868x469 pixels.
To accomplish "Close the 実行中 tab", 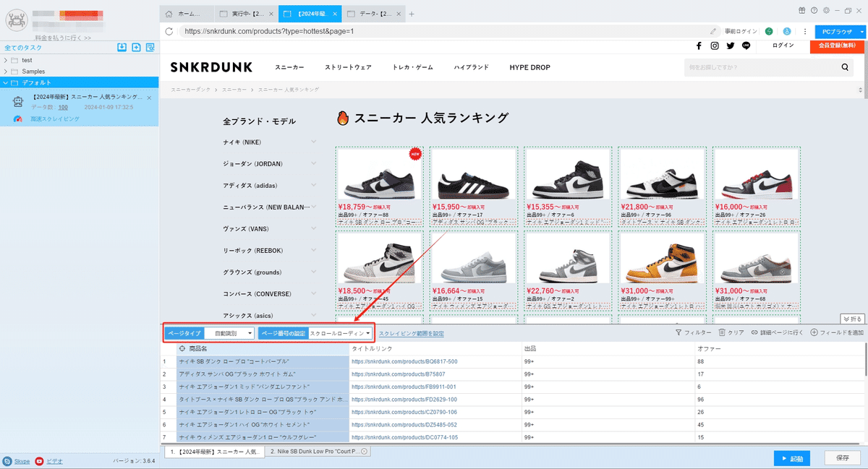I will pos(271,14).
